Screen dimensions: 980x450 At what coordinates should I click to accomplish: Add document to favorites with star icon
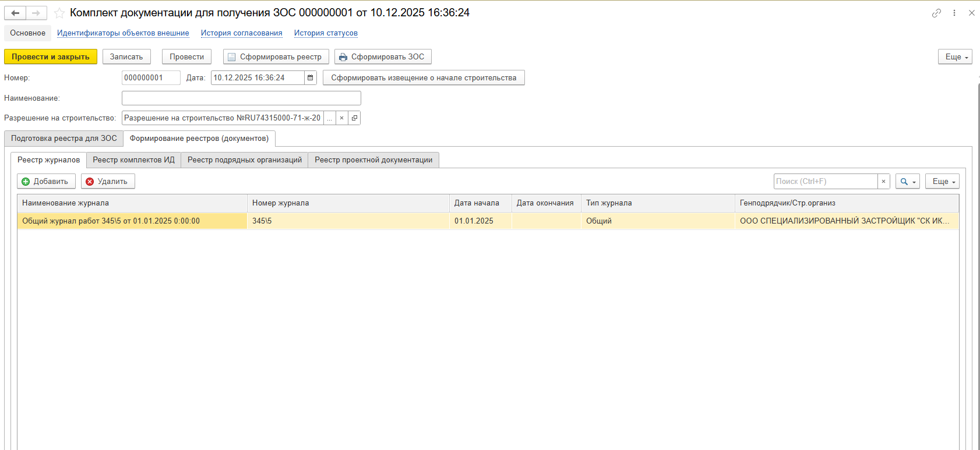(x=59, y=13)
